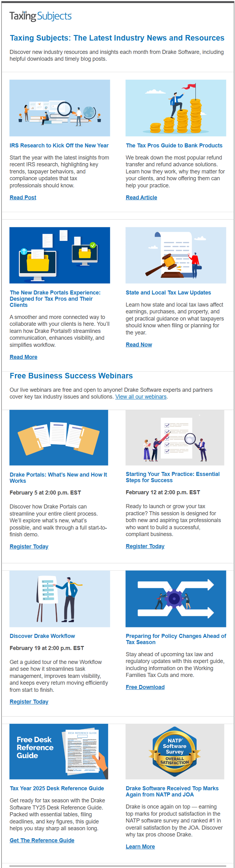Viewport: 235px width, 868px height.
Task: Open the View all our webinars link
Action: 141,397
